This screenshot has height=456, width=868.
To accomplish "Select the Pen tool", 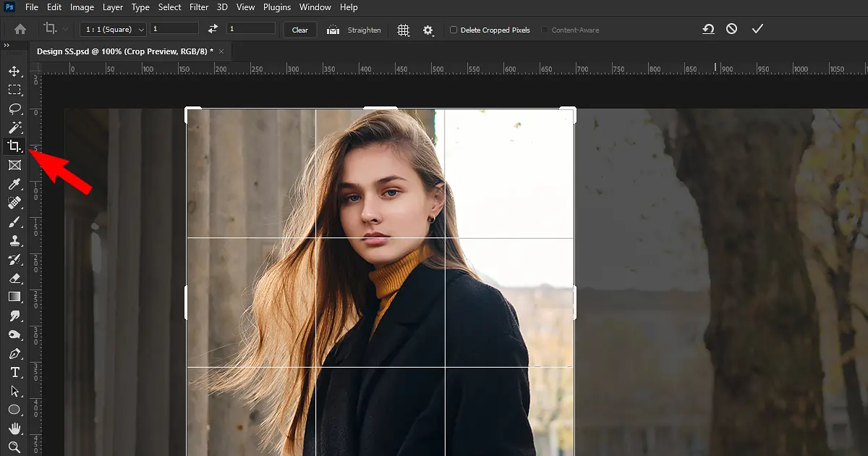I will 14,354.
